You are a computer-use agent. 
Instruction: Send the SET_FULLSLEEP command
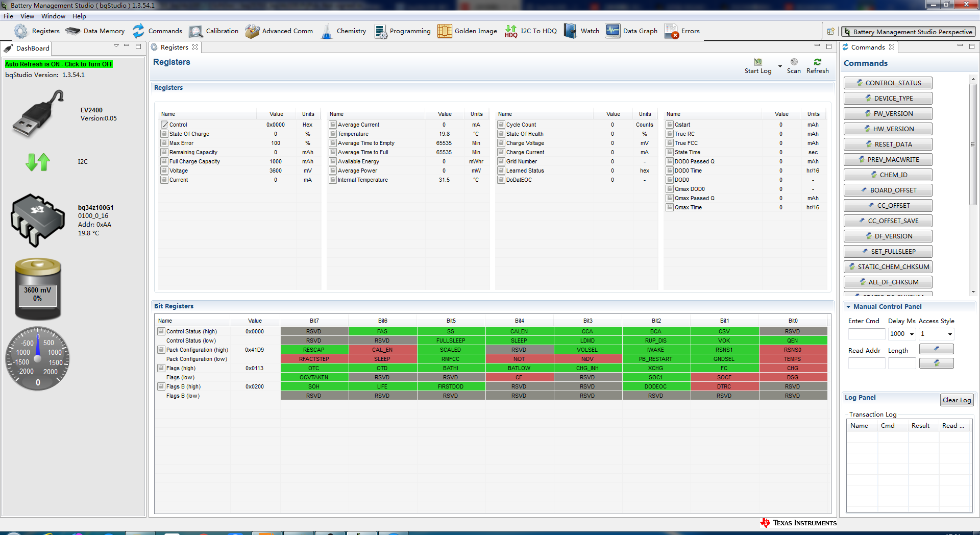pyautogui.click(x=888, y=252)
